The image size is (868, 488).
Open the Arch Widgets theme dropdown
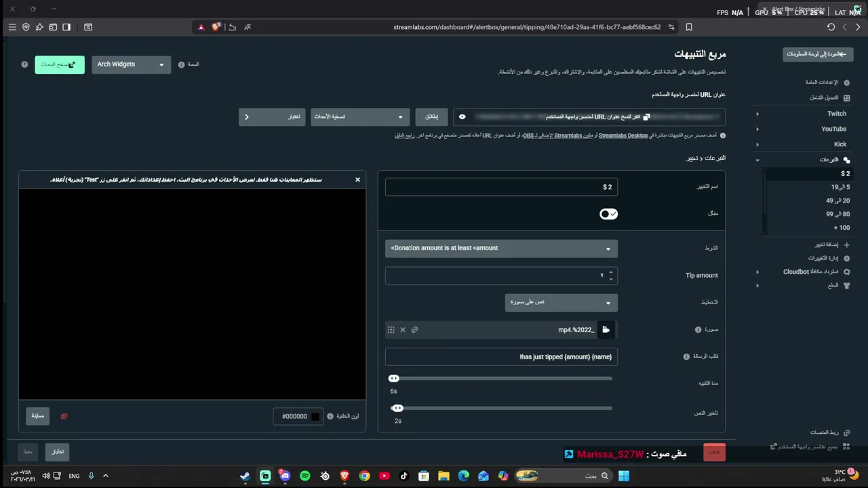click(131, 64)
